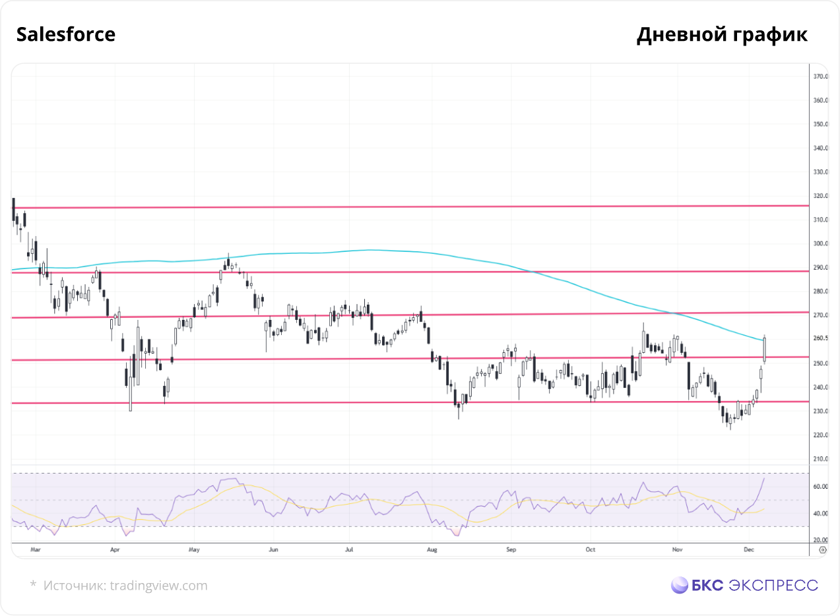Click the Дневной график timeframe label

(x=722, y=34)
